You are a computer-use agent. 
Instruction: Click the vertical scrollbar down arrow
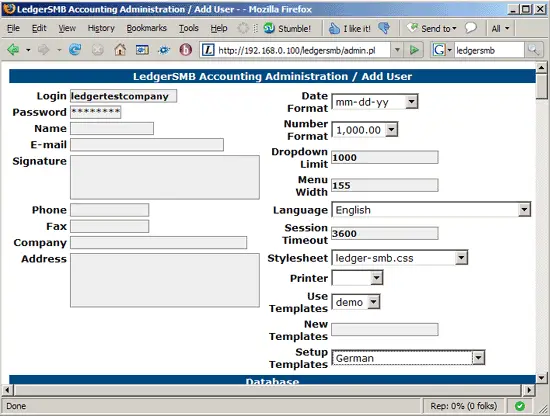542,378
